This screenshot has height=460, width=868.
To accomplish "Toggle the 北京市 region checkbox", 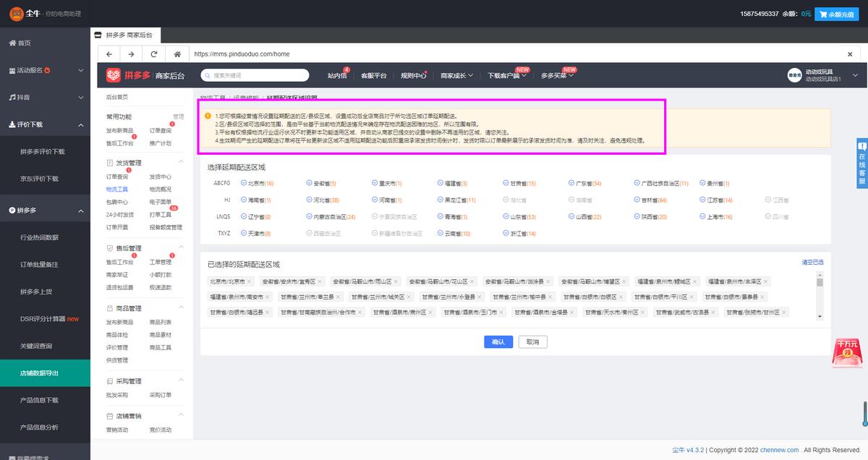I will pyautogui.click(x=243, y=184).
